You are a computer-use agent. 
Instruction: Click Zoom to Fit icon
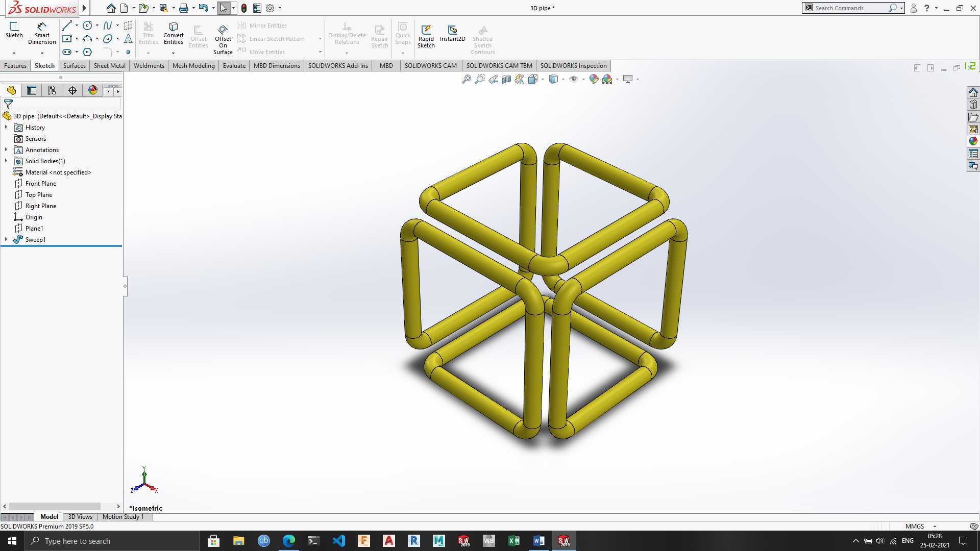[x=466, y=79]
